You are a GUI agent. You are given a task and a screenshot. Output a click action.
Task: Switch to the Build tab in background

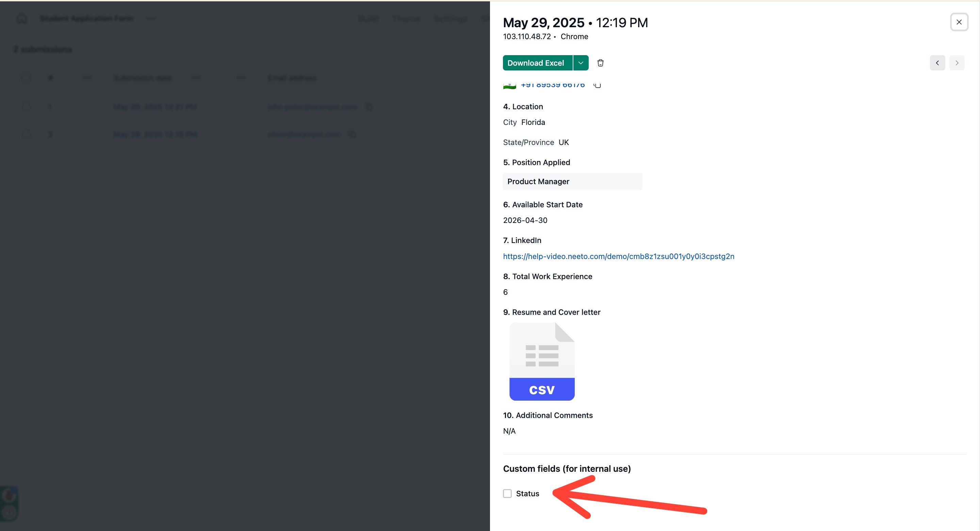coord(368,19)
